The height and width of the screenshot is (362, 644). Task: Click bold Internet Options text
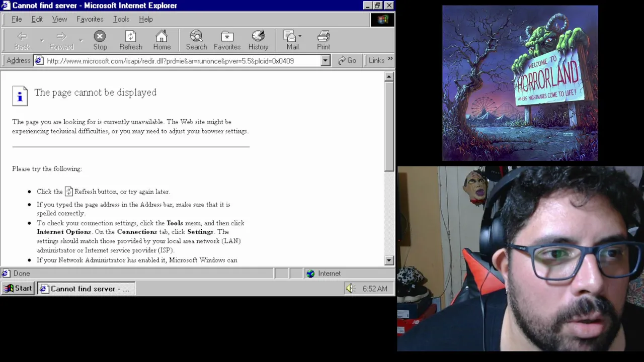[64, 232]
